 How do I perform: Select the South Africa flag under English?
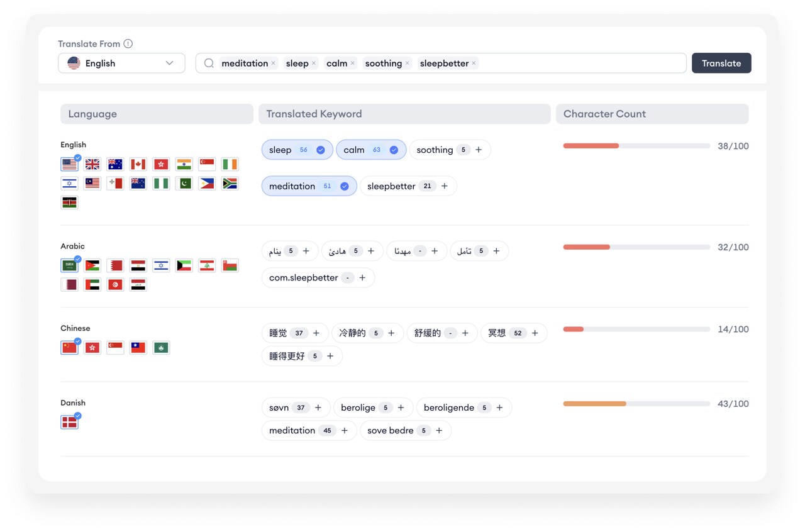coord(230,184)
